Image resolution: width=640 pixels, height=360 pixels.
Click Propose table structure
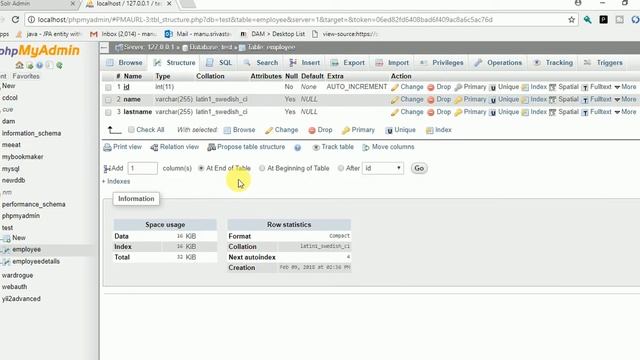pos(246,147)
